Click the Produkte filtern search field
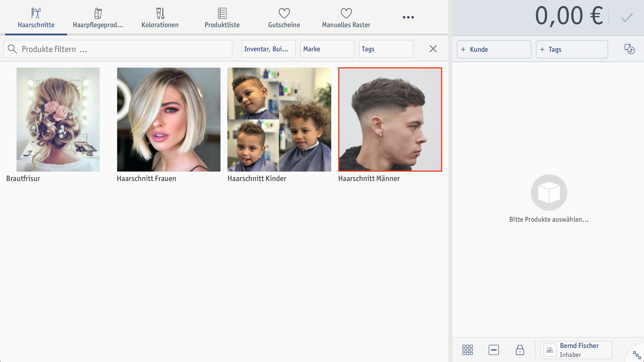The height and width of the screenshot is (362, 644). point(118,49)
